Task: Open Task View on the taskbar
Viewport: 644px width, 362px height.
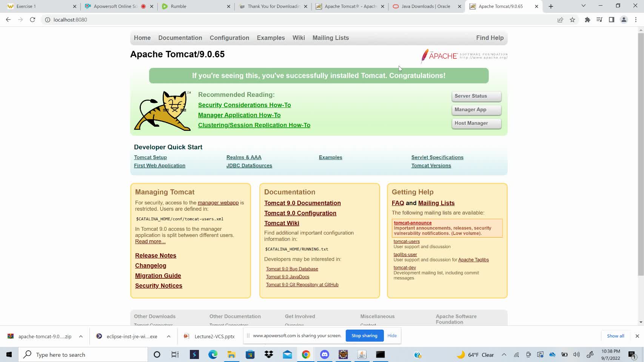Action: (175, 354)
